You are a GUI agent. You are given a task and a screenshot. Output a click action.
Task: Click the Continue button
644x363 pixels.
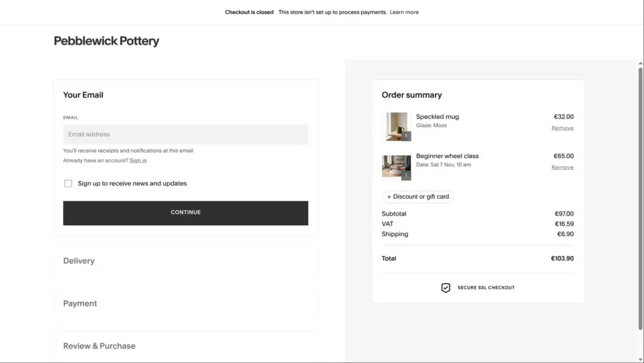point(186,213)
